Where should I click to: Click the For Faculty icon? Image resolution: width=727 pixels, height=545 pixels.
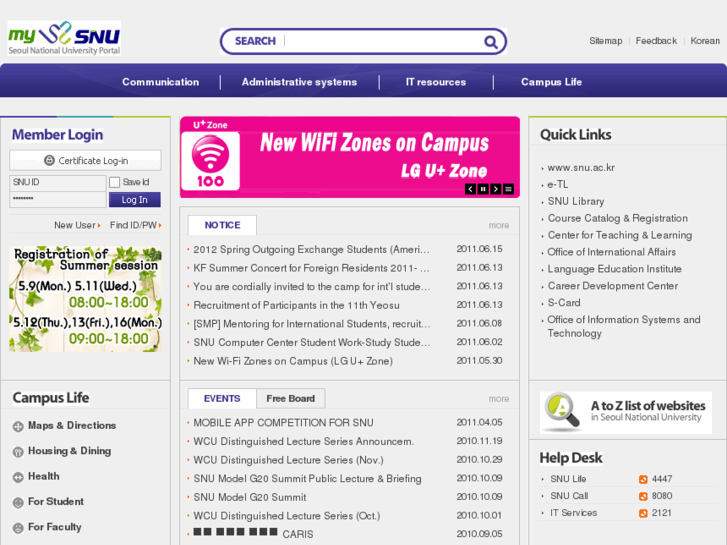click(x=18, y=528)
